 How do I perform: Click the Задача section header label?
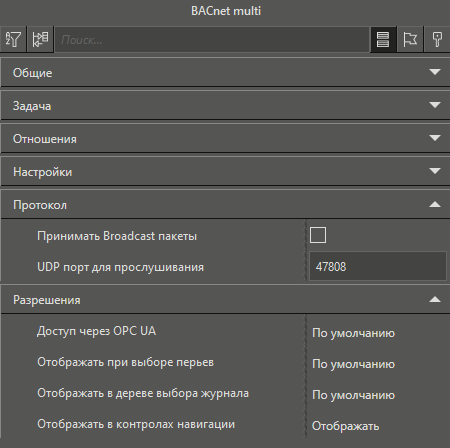32,106
